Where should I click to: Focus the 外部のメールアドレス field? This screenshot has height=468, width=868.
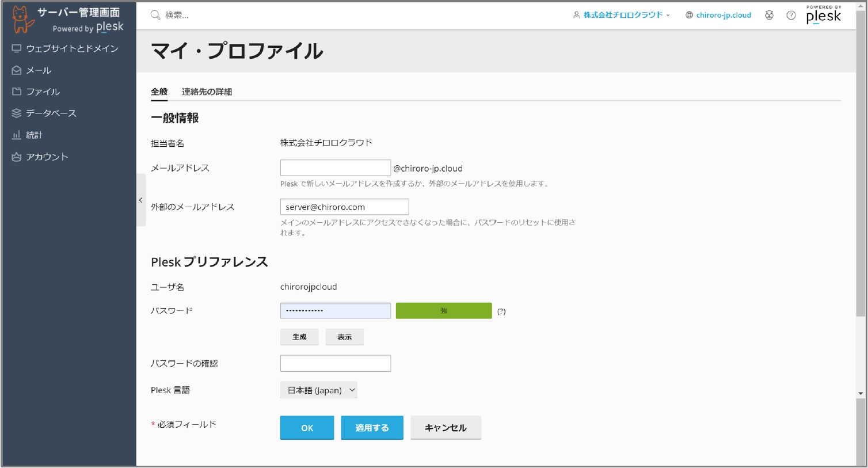click(344, 207)
